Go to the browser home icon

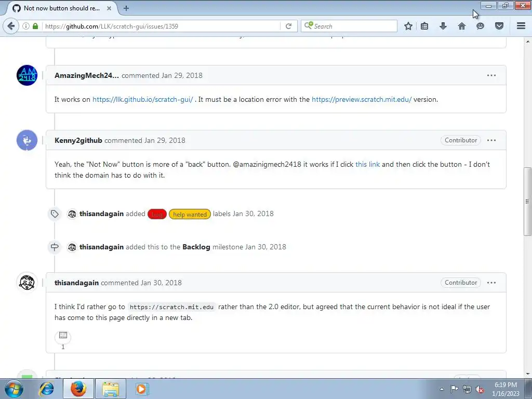462,26
